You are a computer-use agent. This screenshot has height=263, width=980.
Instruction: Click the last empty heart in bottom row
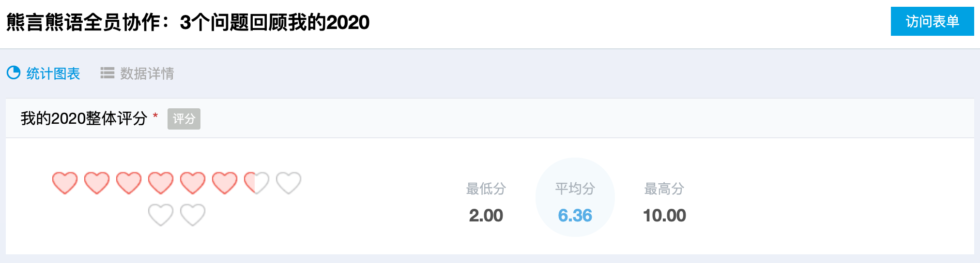pos(193,215)
